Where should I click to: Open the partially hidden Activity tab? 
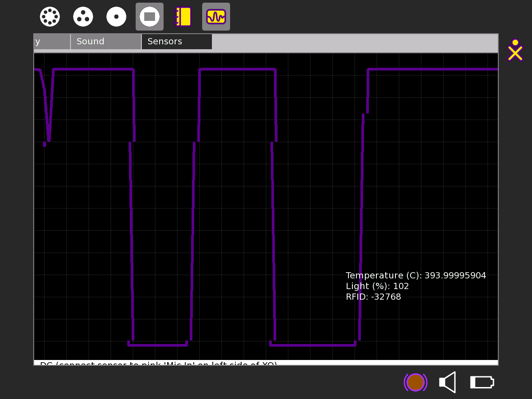point(51,42)
